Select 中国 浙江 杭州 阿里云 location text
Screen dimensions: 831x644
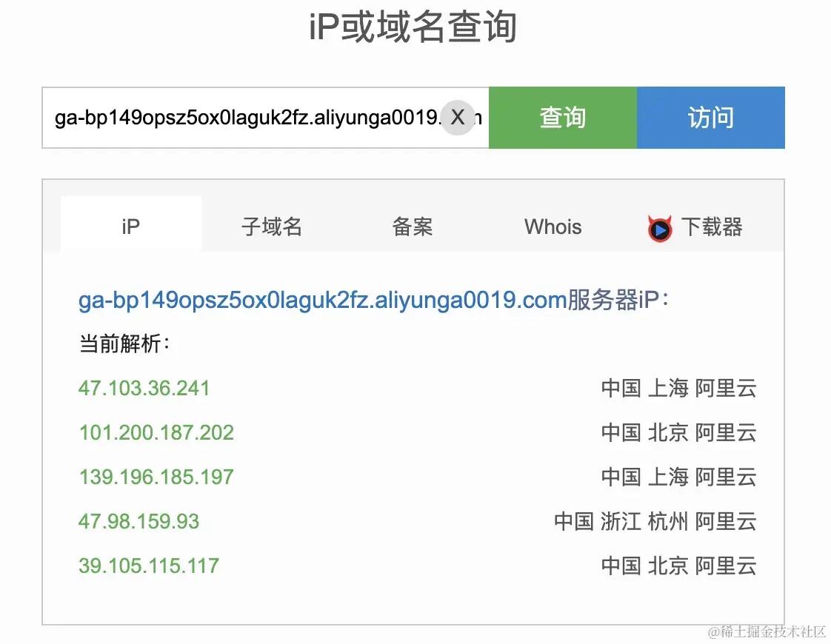click(655, 522)
